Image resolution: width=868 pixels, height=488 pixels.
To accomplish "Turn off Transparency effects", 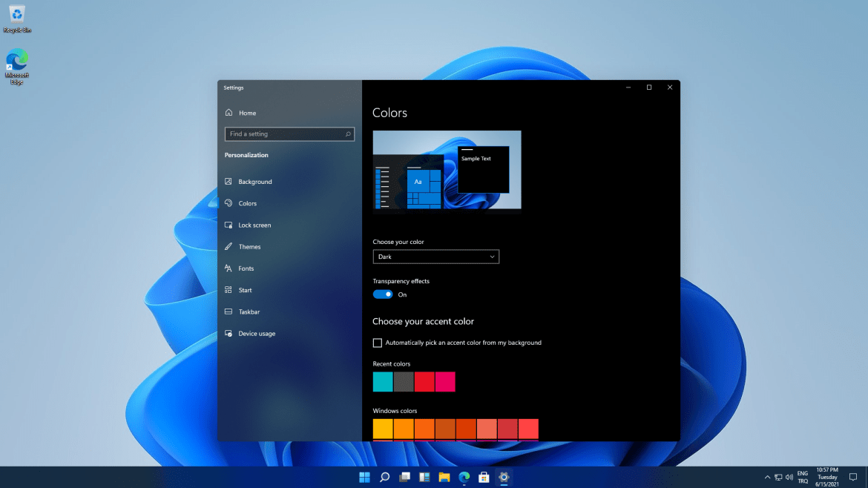I will pos(382,294).
